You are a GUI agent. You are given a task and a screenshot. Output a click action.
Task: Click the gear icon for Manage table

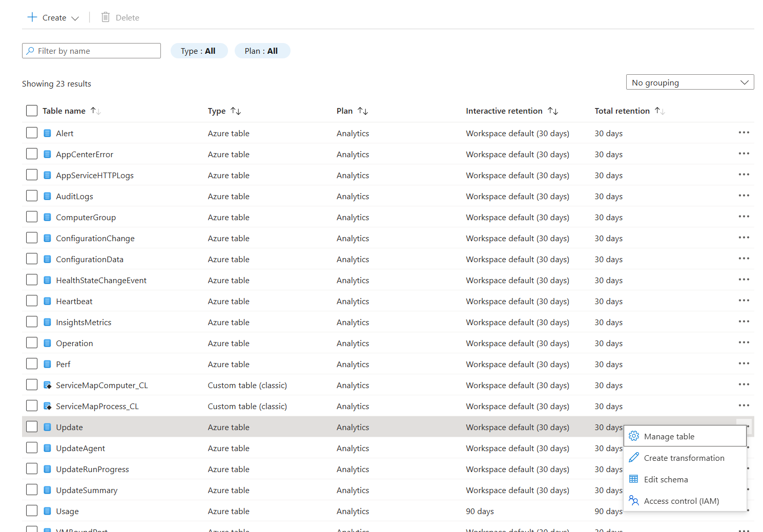tap(634, 436)
